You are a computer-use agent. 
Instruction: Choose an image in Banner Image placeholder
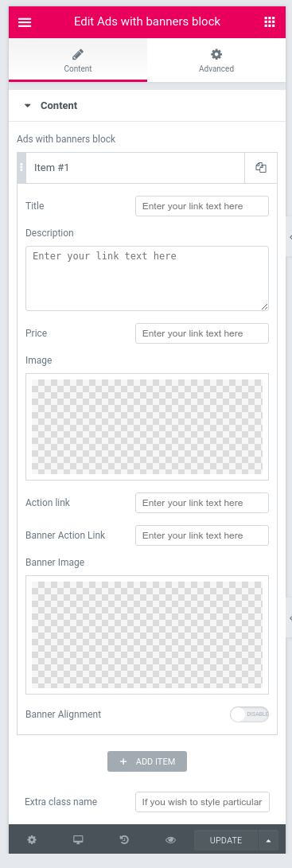[x=147, y=634]
